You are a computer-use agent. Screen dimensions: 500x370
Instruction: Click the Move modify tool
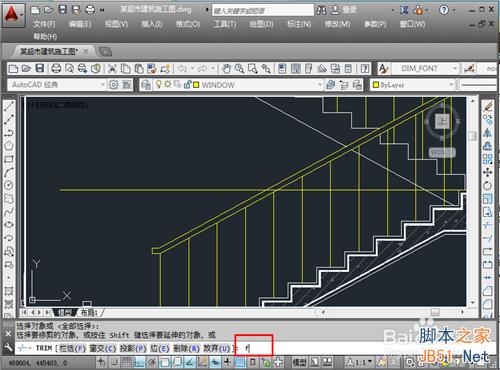point(488,172)
